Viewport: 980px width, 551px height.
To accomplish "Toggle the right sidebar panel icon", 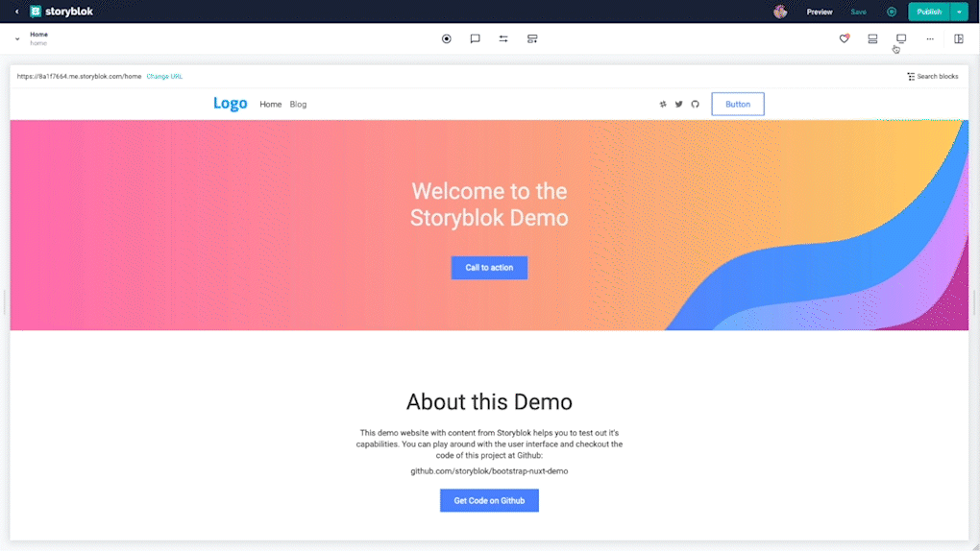I will (959, 38).
